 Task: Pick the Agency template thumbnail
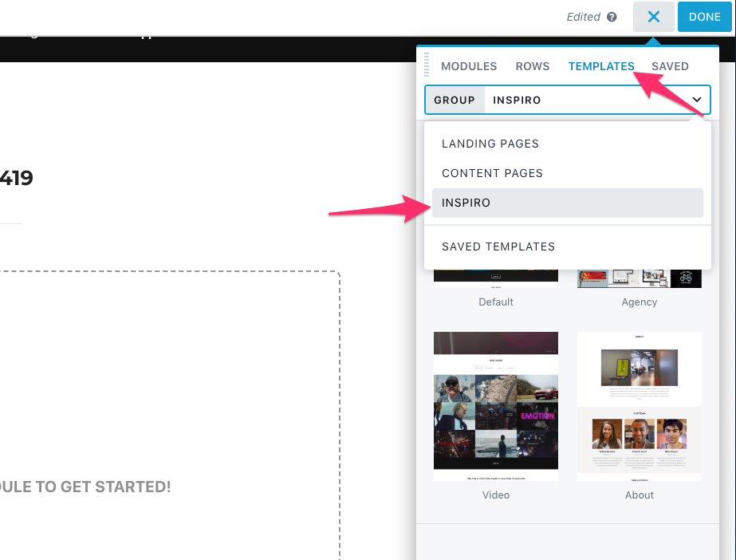(x=640, y=279)
